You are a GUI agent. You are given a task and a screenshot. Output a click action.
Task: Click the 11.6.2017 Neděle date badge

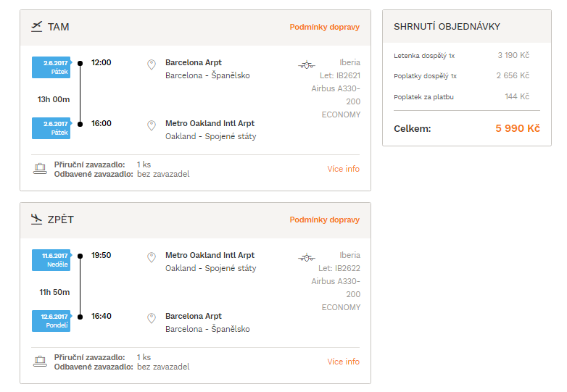pyautogui.click(x=51, y=260)
